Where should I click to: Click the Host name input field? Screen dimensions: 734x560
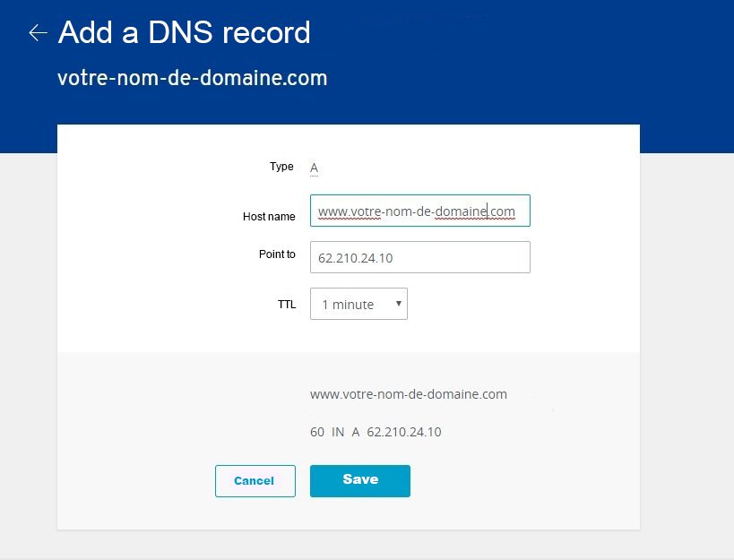pyautogui.click(x=419, y=211)
